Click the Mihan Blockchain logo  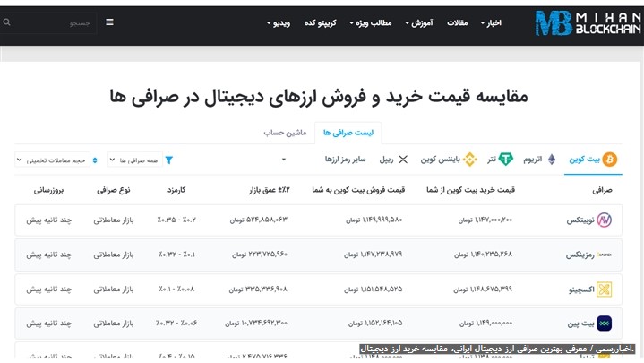(588, 23)
